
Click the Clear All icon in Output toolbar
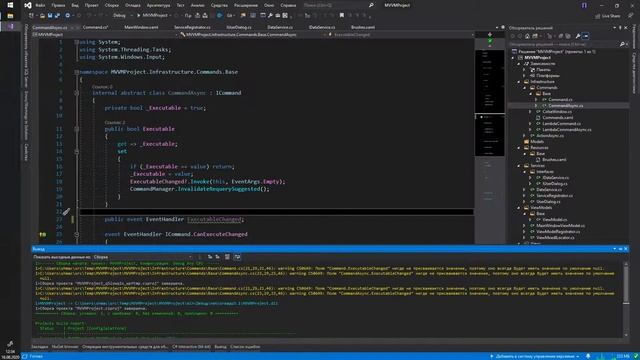(x=227, y=257)
